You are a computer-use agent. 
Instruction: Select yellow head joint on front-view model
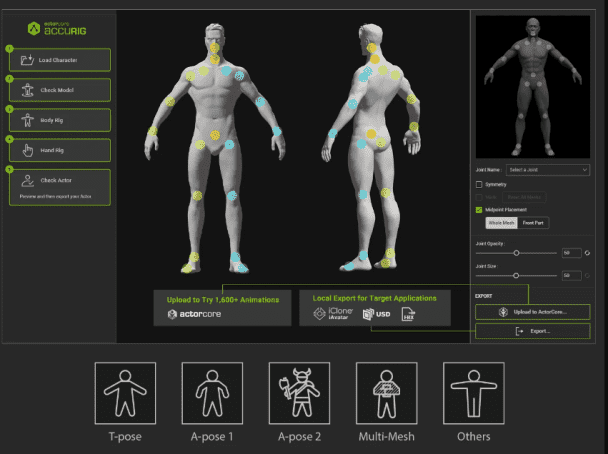coord(214,48)
